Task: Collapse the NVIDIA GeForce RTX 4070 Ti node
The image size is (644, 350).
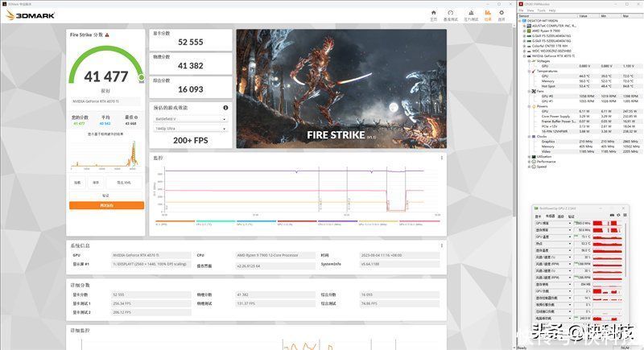Action: point(524,56)
